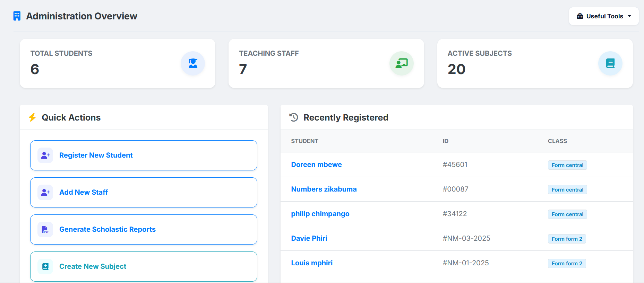
Task: Click the Recently Registered heading
Action: click(346, 118)
